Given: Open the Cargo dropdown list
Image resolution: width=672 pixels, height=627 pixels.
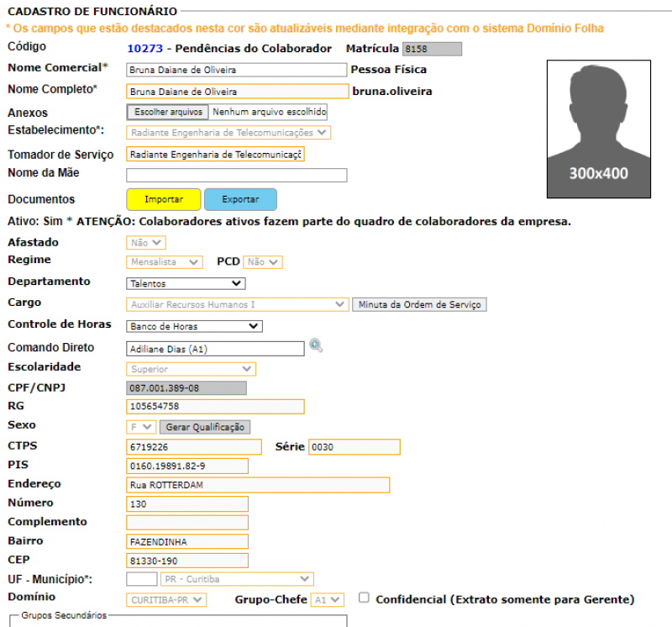Looking at the screenshot, I should coord(237,304).
